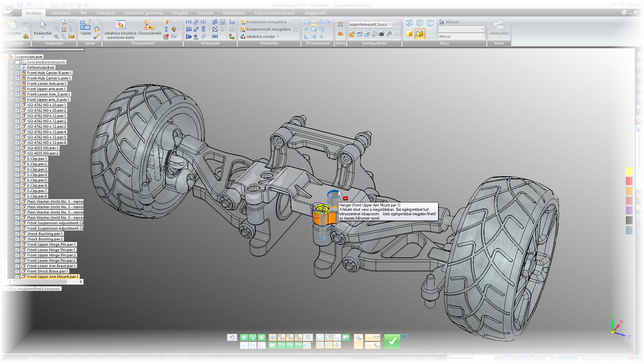Click the Parancskereső command search field
This screenshot has width=644, height=362.
[470, 358]
